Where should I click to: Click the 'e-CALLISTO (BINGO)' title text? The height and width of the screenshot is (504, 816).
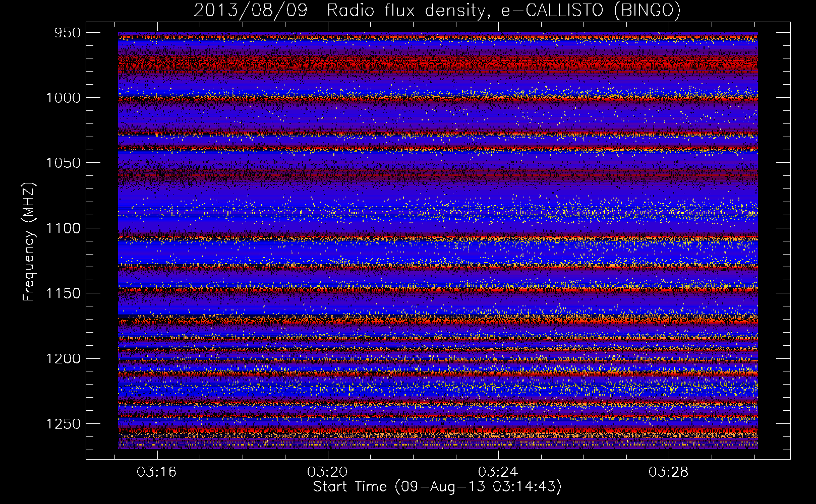591,11
